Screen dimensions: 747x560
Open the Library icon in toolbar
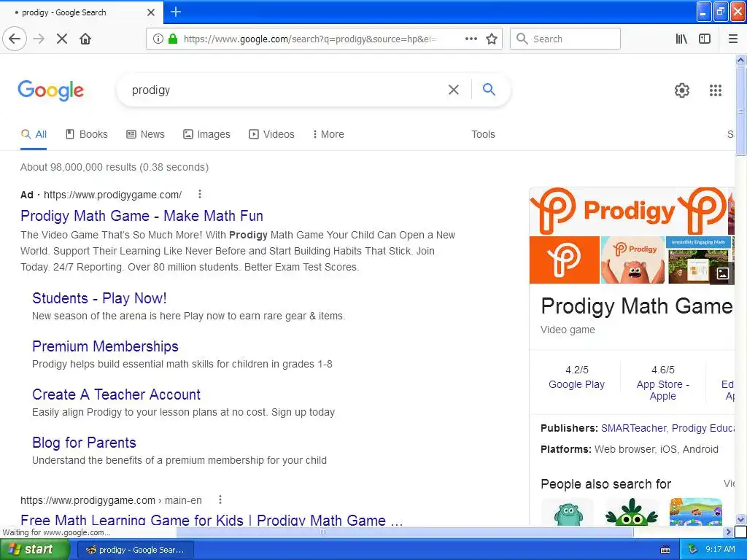(681, 39)
